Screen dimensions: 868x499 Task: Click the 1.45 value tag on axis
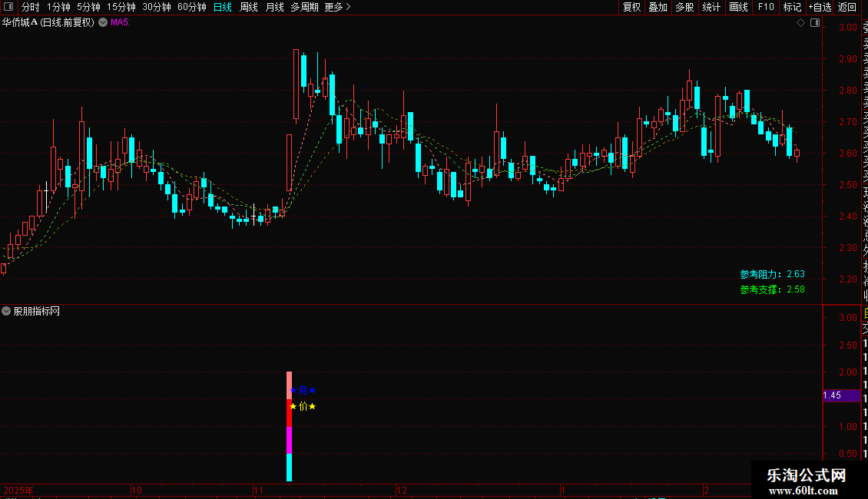click(x=841, y=395)
